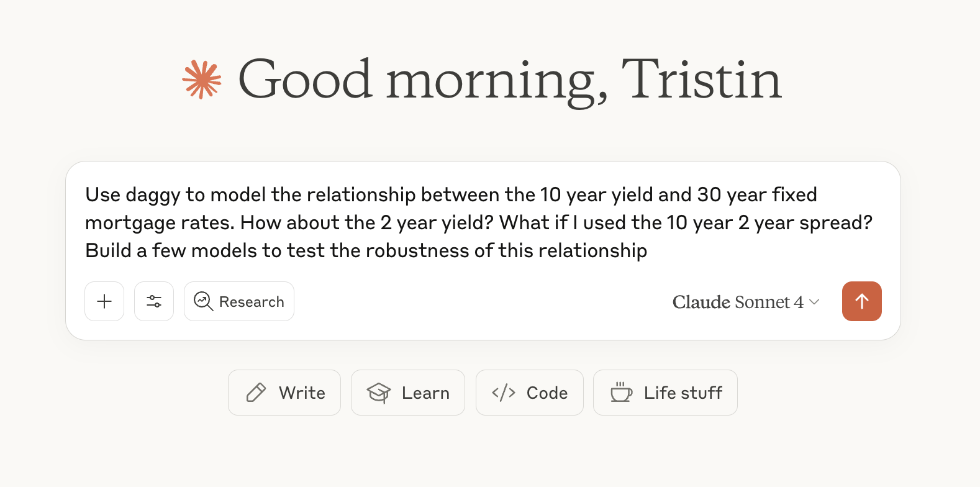The width and height of the screenshot is (980, 487).
Task: Expand the chevron beside the model name
Action: pos(814,302)
